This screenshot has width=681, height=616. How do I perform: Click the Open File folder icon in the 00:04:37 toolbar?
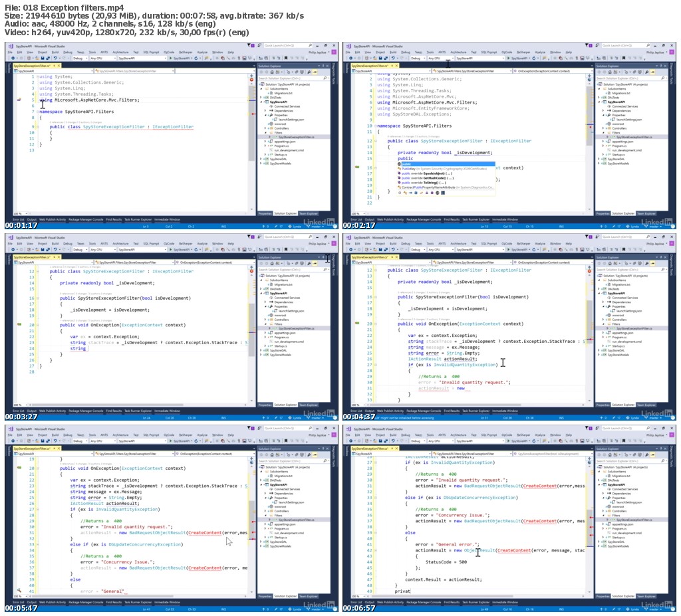375,250
